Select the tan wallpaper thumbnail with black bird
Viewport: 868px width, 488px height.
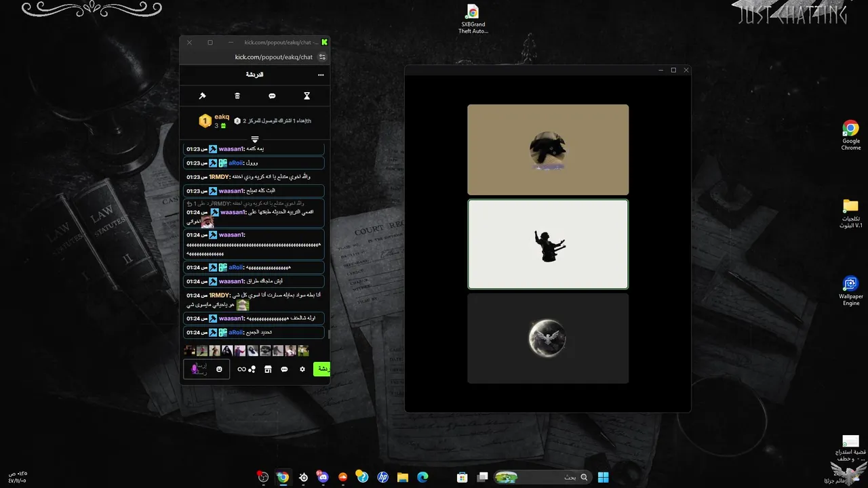tap(548, 150)
